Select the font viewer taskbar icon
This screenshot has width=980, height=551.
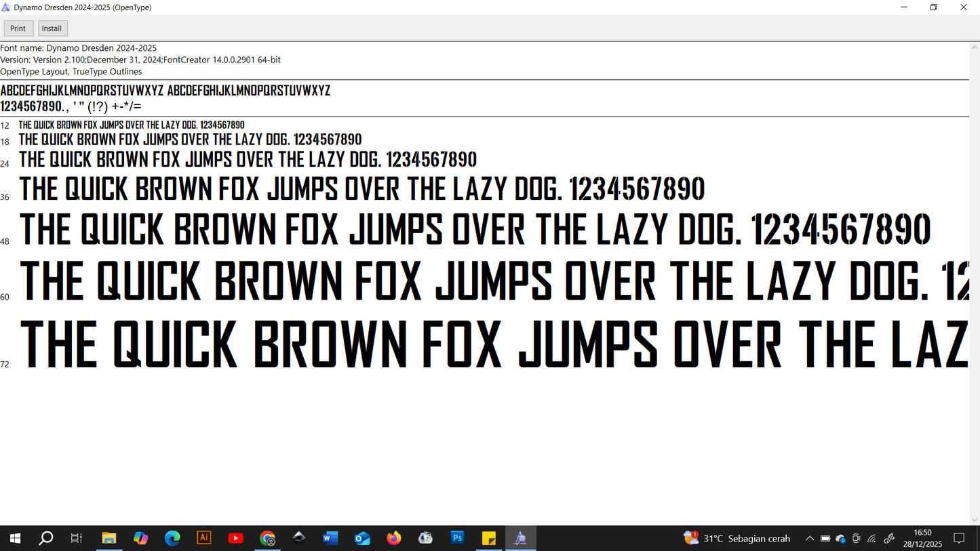click(520, 539)
